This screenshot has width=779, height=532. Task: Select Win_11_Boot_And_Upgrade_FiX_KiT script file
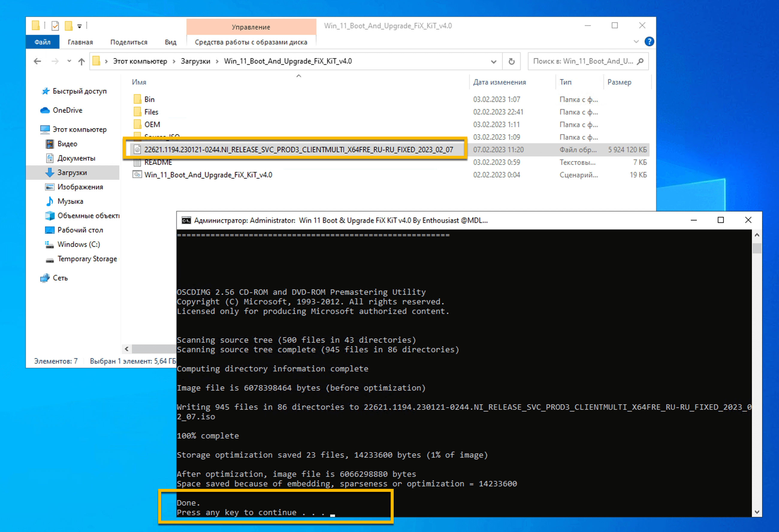[x=208, y=174]
